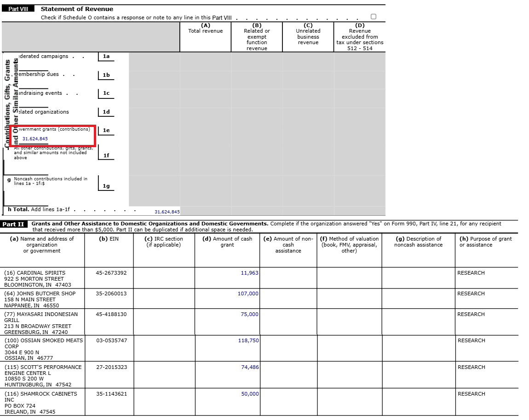The width and height of the screenshot is (529, 420).
Task: Click the line label 1b
Action: (x=106, y=75)
